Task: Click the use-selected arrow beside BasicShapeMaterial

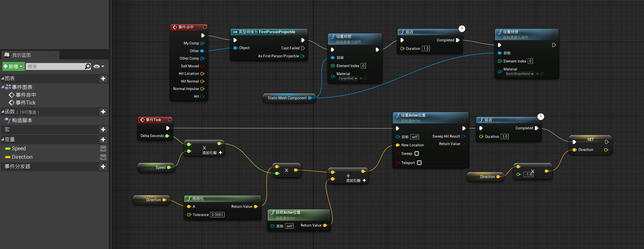Action: [538, 74]
